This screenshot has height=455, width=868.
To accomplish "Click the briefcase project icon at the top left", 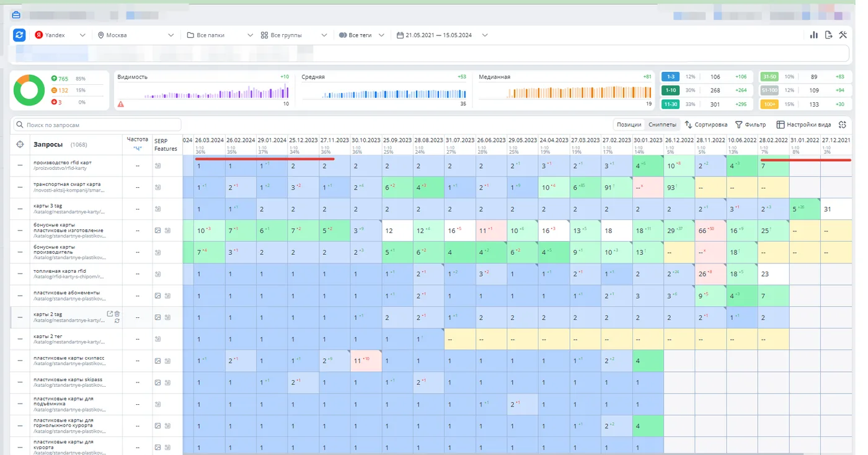I will 16,14.
